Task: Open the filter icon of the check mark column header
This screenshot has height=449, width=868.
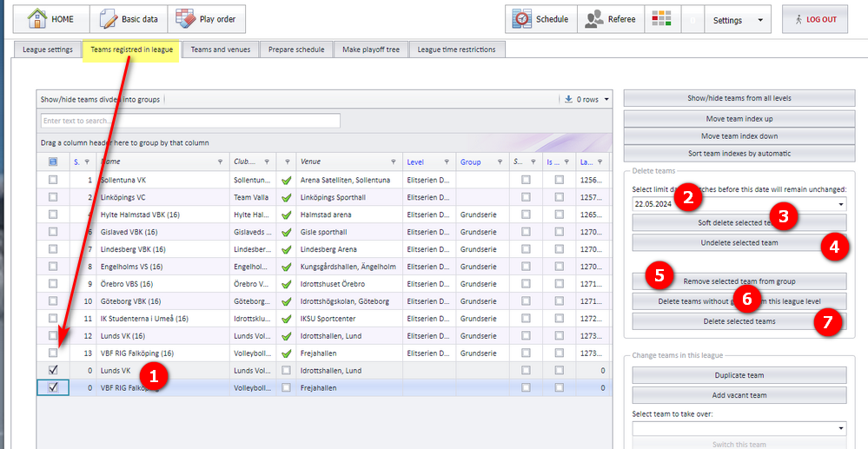Action: pyautogui.click(x=286, y=162)
